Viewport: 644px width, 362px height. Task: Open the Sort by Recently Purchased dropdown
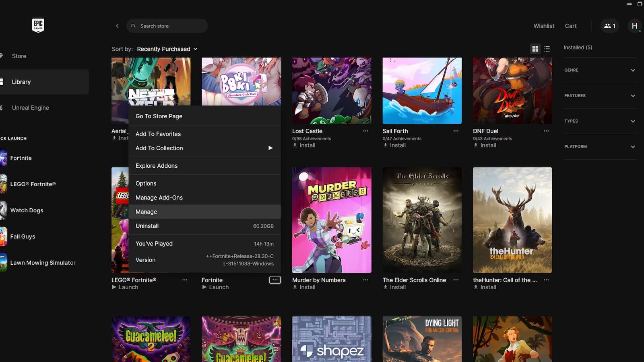(167, 49)
